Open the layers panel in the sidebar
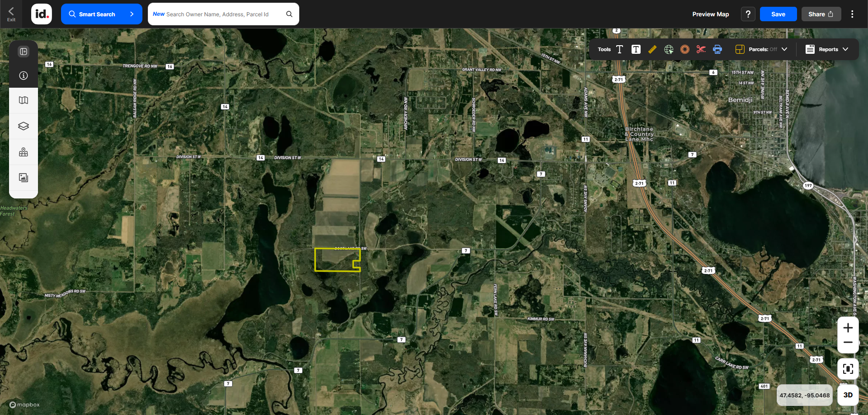Image resolution: width=868 pixels, height=415 pixels. 23,126
